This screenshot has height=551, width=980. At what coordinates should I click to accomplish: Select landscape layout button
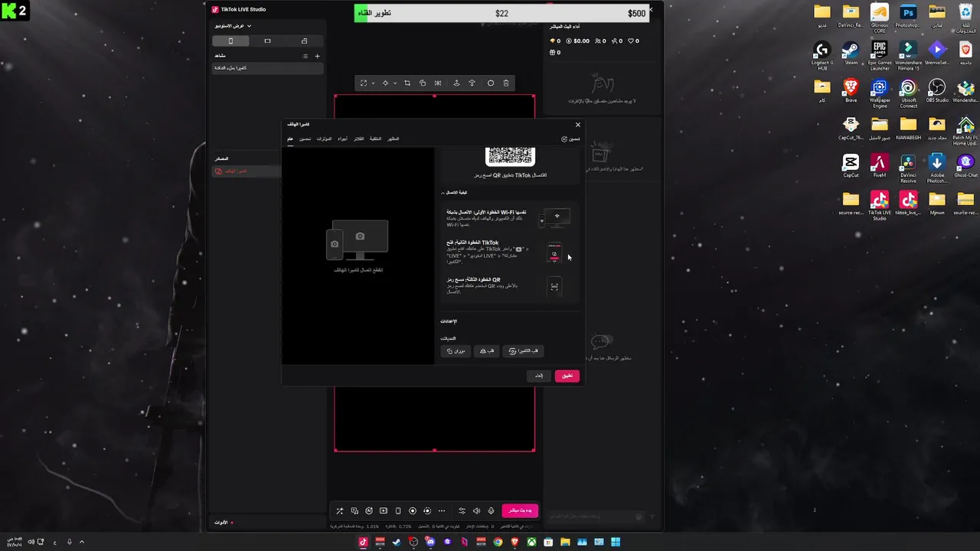pyautogui.click(x=267, y=41)
